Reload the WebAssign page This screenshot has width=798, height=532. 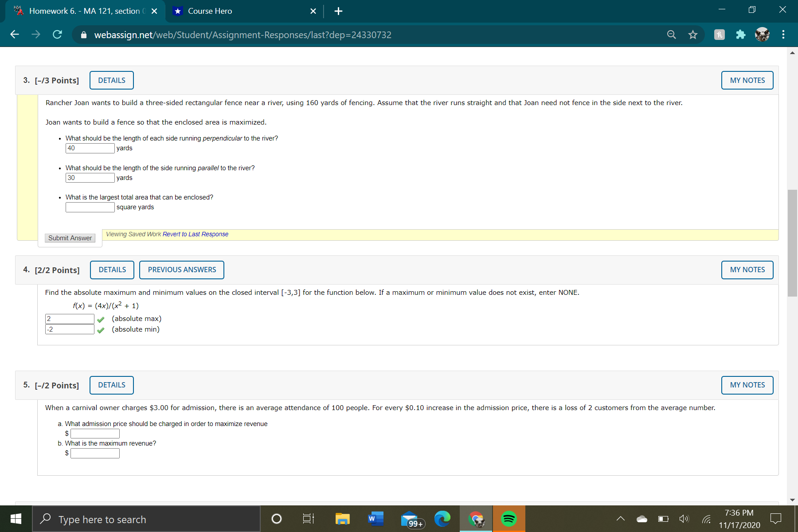pyautogui.click(x=57, y=35)
